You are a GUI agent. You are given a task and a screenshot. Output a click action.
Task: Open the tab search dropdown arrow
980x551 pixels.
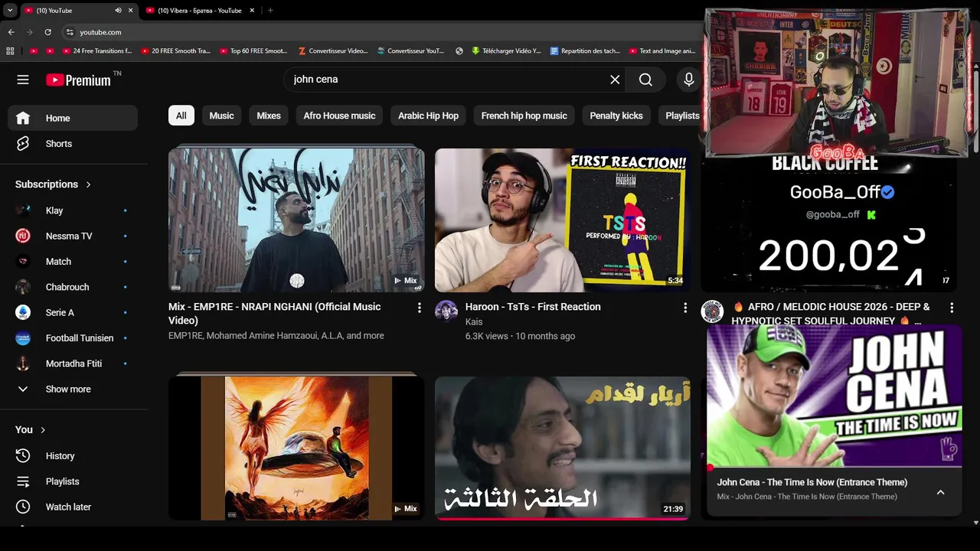[10, 11]
